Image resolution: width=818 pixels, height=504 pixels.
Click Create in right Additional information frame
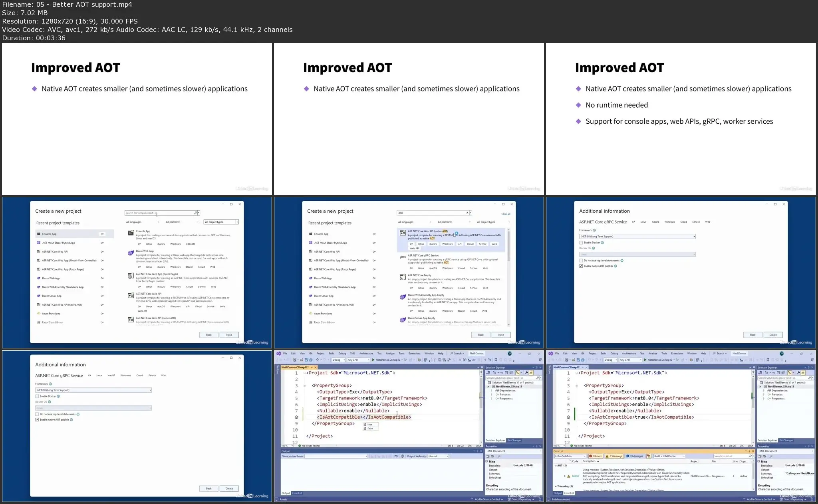pos(773,335)
